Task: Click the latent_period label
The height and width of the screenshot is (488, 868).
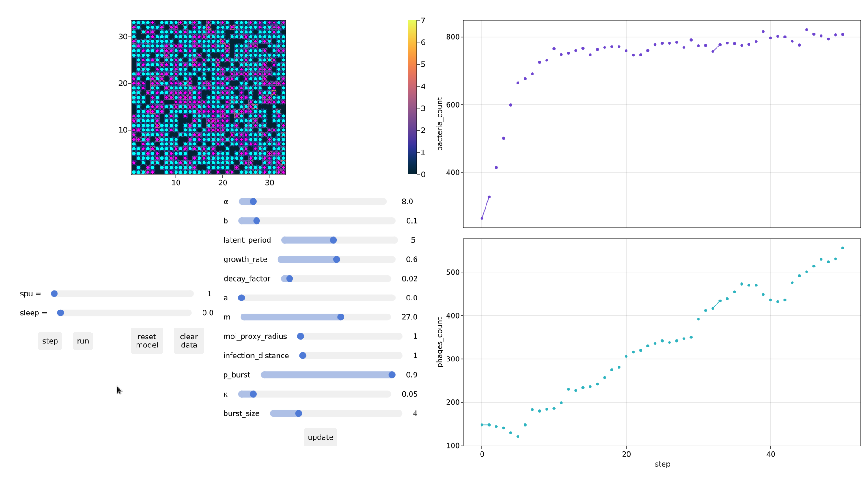Action: [247, 240]
